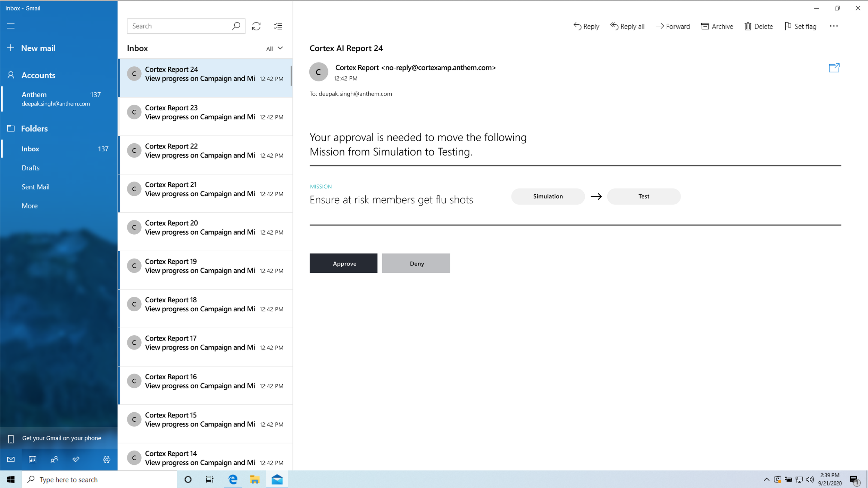This screenshot has width=868, height=488.
Task: Open mail Settings gear icon
Action: pos(107,460)
